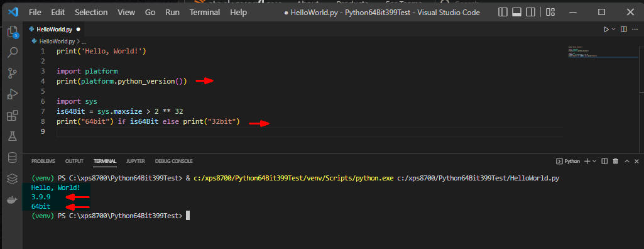Open the Explorer view in activity bar
The height and width of the screenshot is (249, 644).
tap(12, 31)
